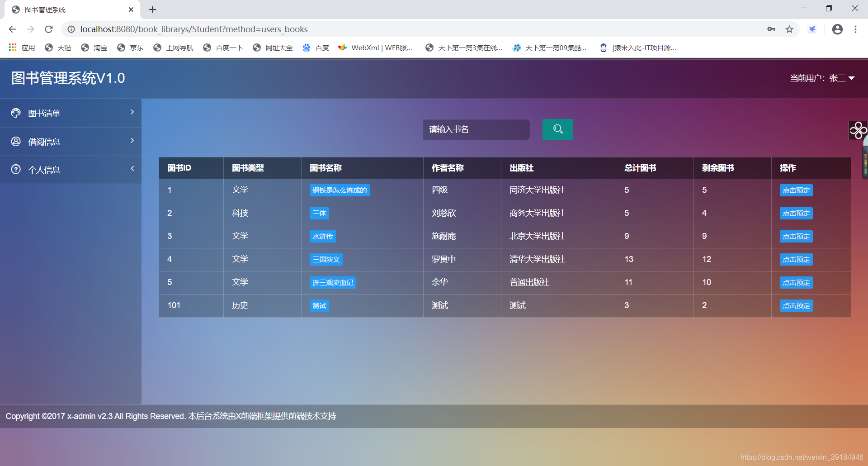Click the site info icon before URL
This screenshot has width=868, height=466.
(x=71, y=29)
